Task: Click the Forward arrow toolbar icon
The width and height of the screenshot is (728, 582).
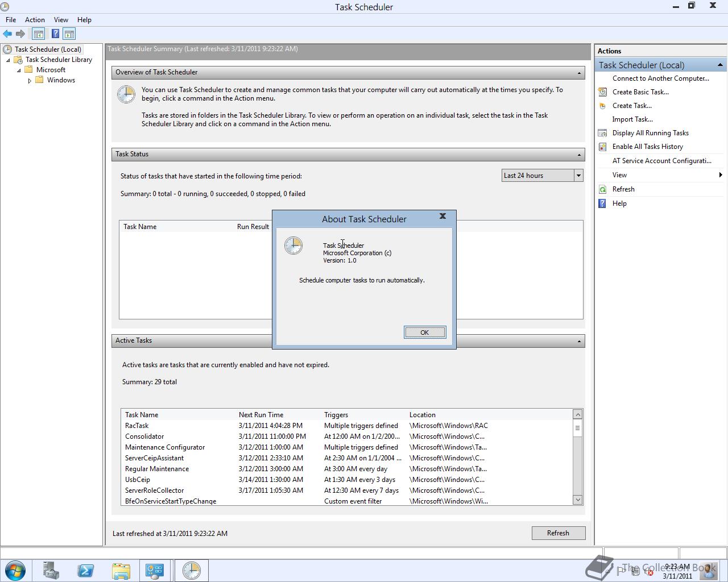Action: (x=20, y=34)
